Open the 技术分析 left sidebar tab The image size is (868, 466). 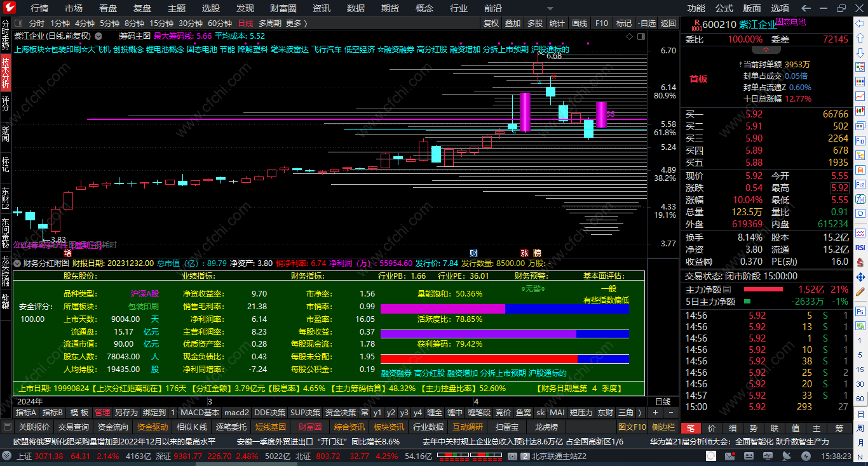pyautogui.click(x=6, y=73)
